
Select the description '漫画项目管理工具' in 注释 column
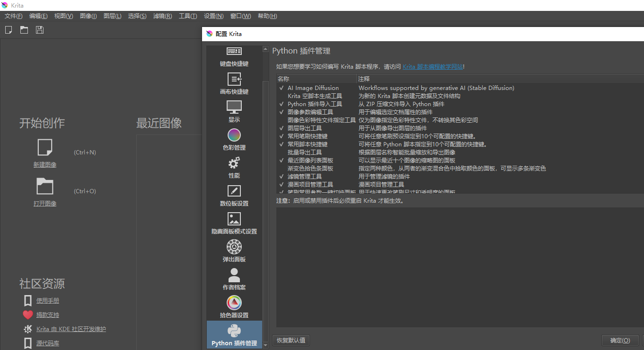381,185
